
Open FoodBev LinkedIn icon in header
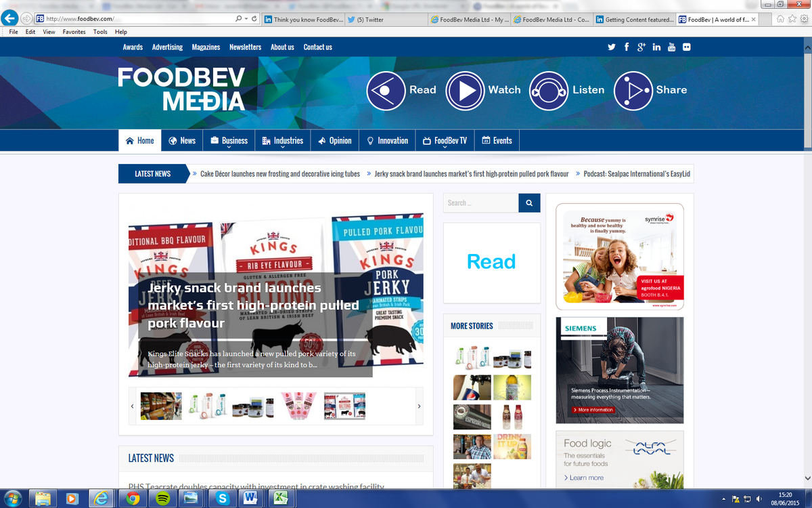click(656, 47)
